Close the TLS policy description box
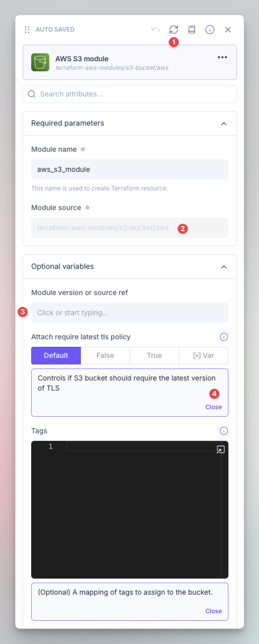 pyautogui.click(x=213, y=407)
